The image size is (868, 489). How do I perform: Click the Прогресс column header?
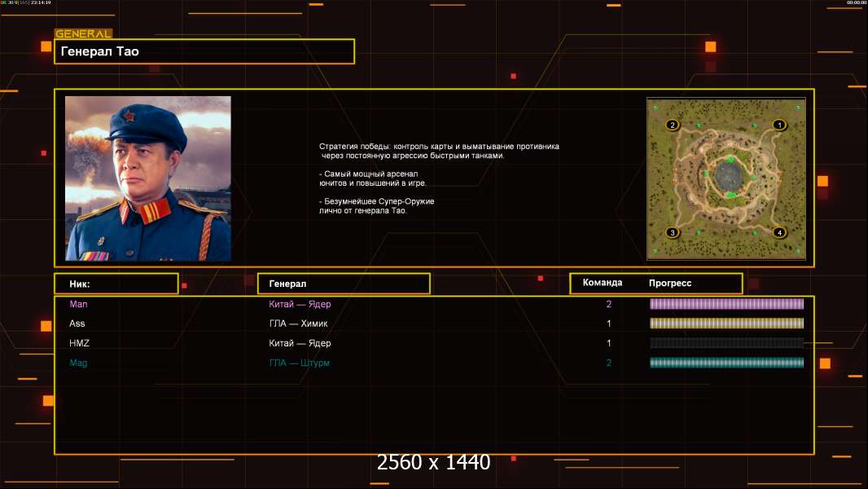coord(670,283)
